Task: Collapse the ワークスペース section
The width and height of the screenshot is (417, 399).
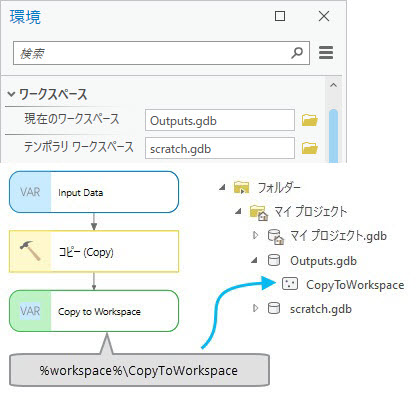Action: [11, 94]
